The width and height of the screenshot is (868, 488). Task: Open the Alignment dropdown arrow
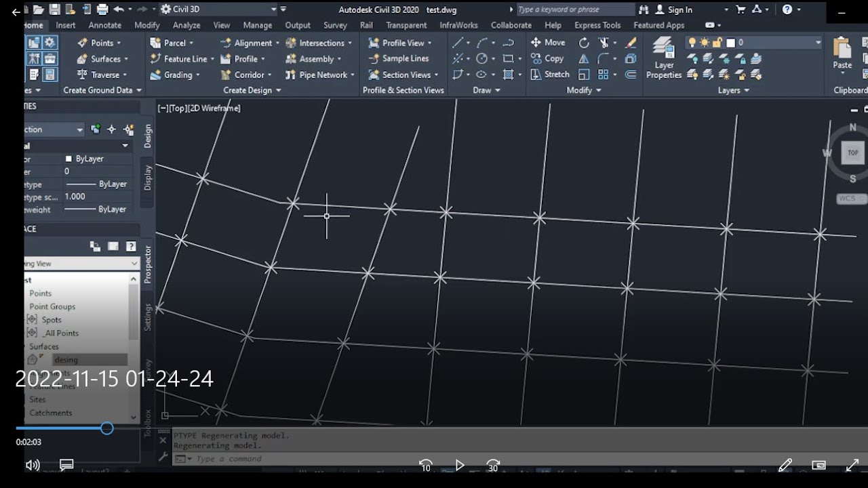pyautogui.click(x=277, y=43)
